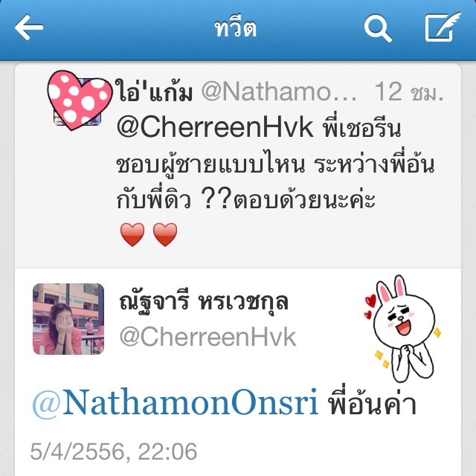The width and height of the screenshot is (476, 476).
Task: Tap the Cony rabbit sticker
Action: [402, 329]
